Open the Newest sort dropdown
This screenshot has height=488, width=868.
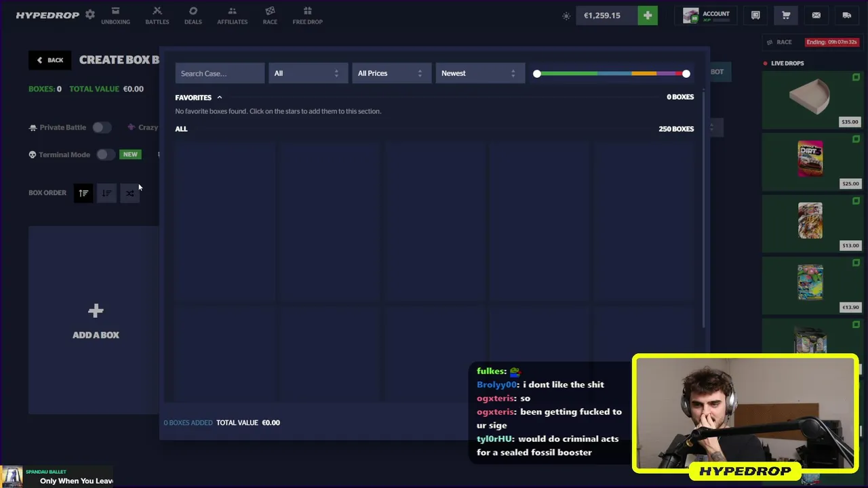[479, 73]
